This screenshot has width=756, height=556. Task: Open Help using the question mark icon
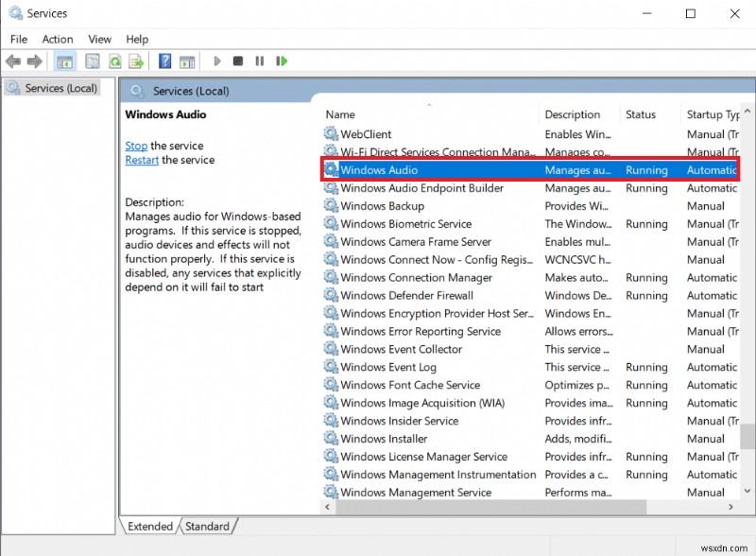[x=165, y=61]
